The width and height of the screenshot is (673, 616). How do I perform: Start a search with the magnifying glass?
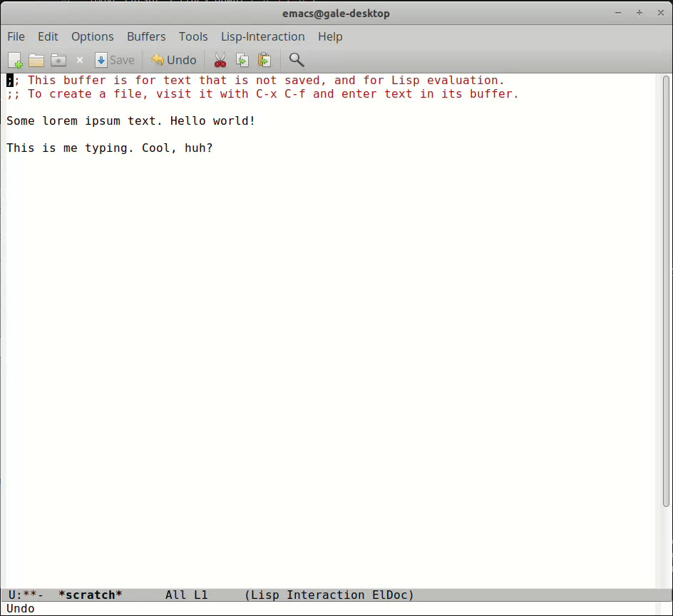point(296,60)
